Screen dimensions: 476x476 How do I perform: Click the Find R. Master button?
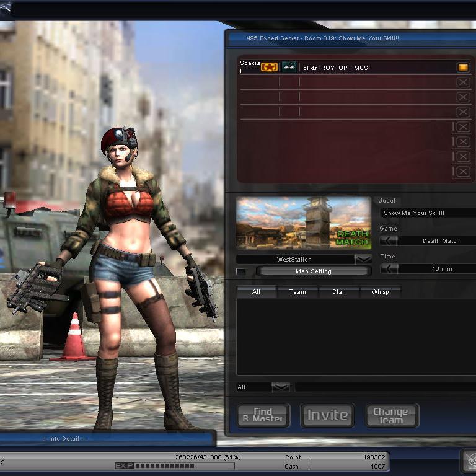tap(263, 415)
